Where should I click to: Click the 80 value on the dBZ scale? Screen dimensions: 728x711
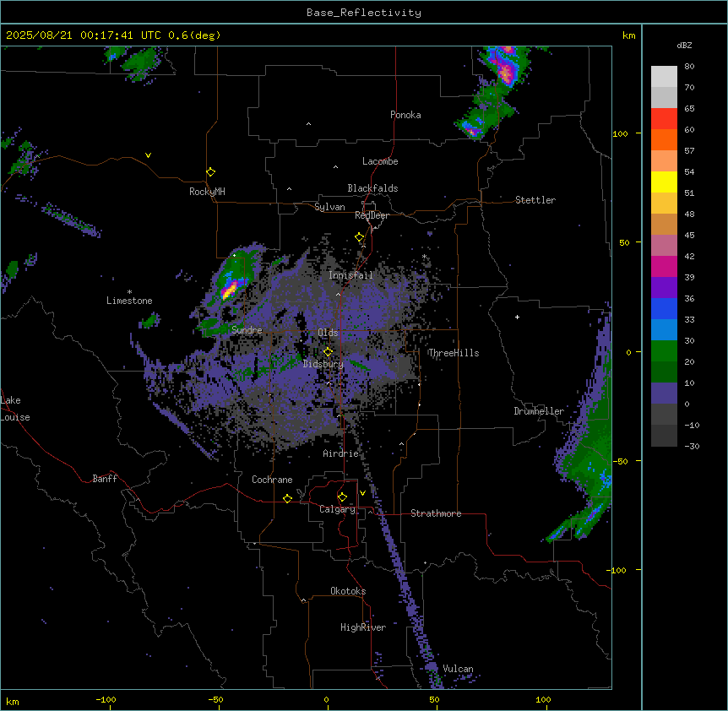pyautogui.click(x=689, y=67)
